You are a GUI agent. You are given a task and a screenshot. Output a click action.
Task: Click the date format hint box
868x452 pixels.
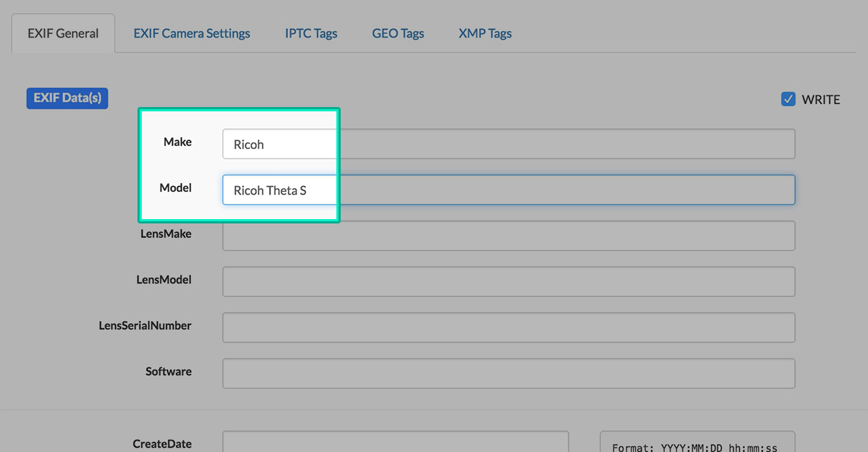click(697, 442)
